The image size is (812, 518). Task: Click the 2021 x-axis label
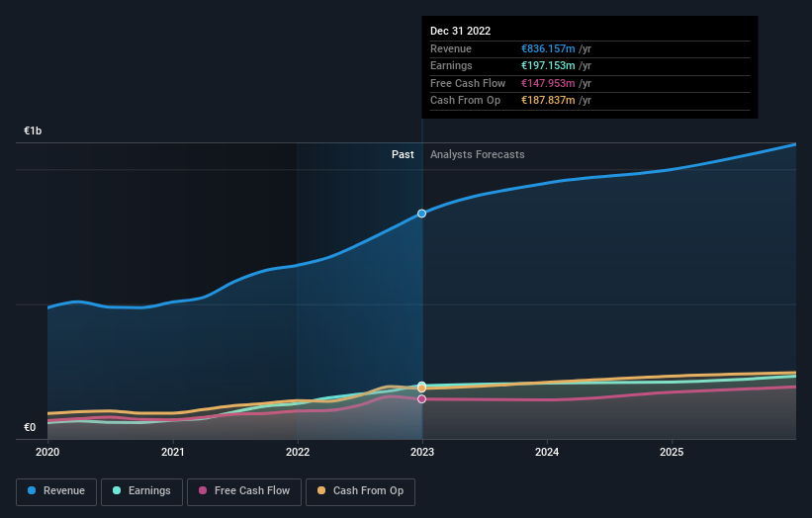pyautogui.click(x=172, y=452)
